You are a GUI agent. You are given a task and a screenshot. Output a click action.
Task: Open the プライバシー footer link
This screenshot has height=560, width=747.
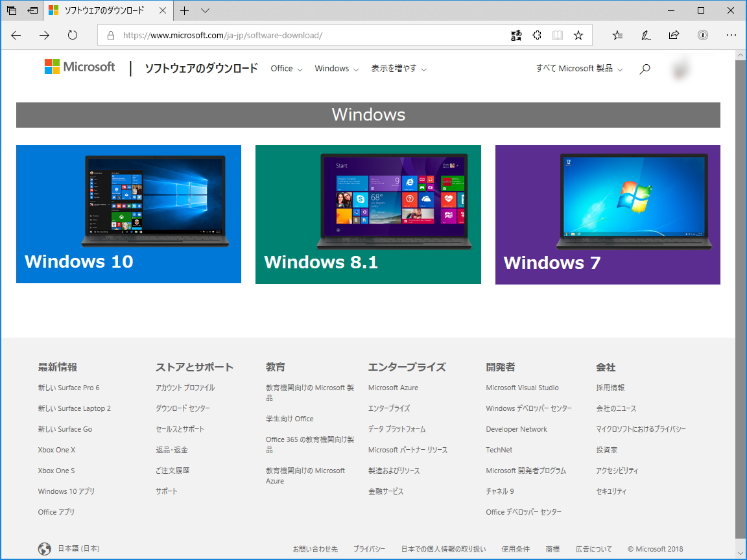(x=369, y=548)
